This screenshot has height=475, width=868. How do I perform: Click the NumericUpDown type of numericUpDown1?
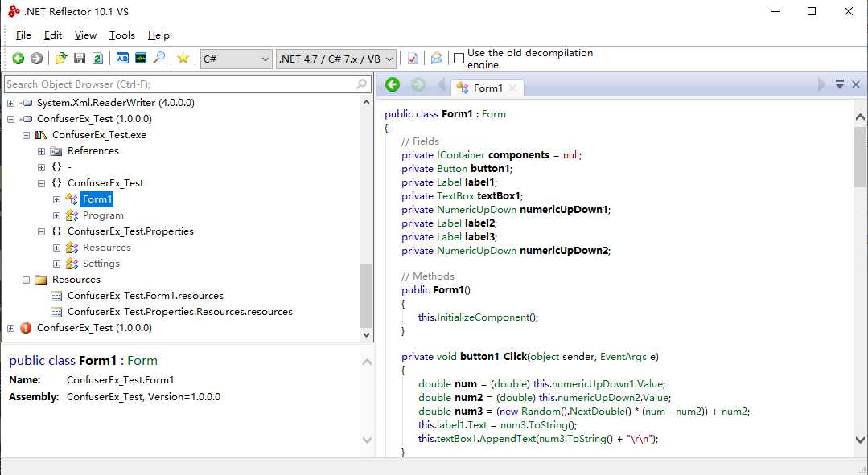(476, 210)
